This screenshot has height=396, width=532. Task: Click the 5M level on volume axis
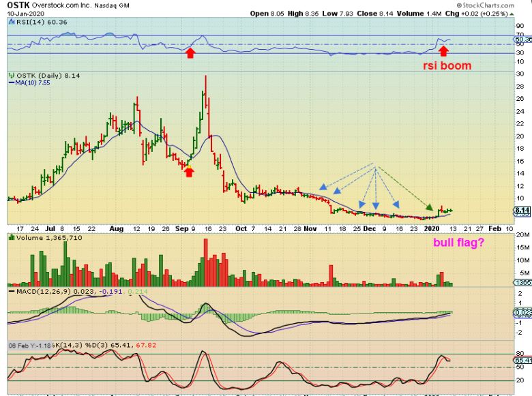coord(524,273)
